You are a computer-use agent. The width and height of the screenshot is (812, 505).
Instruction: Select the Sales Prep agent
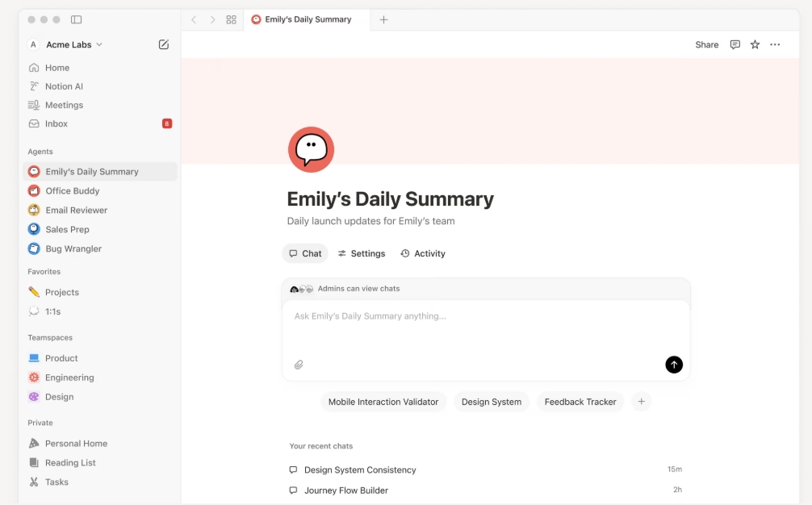click(100, 229)
